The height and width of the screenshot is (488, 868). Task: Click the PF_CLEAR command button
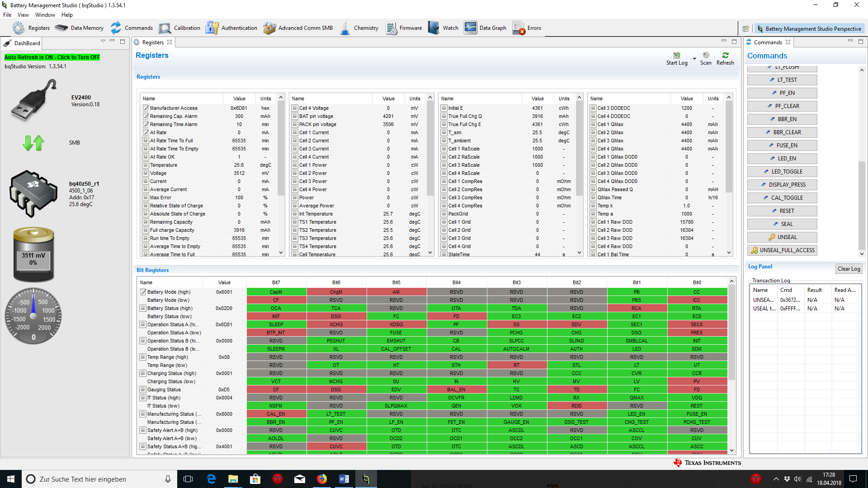click(782, 106)
